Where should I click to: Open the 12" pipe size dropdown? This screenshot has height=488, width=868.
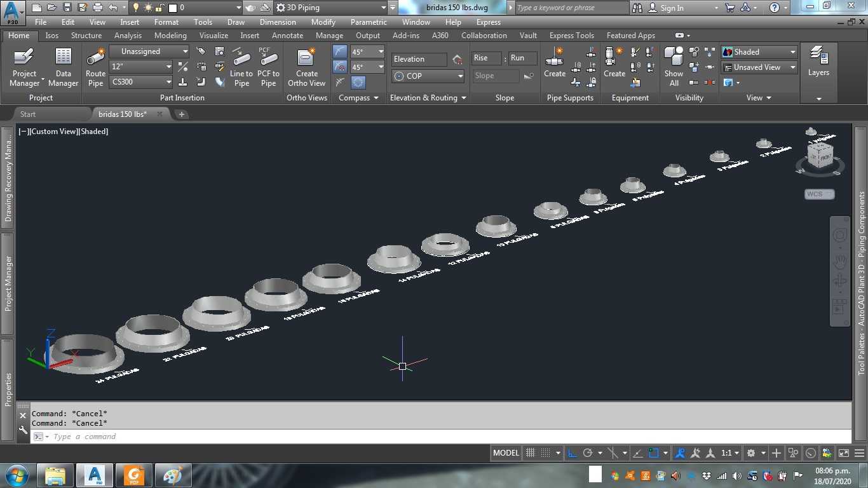[x=141, y=66]
